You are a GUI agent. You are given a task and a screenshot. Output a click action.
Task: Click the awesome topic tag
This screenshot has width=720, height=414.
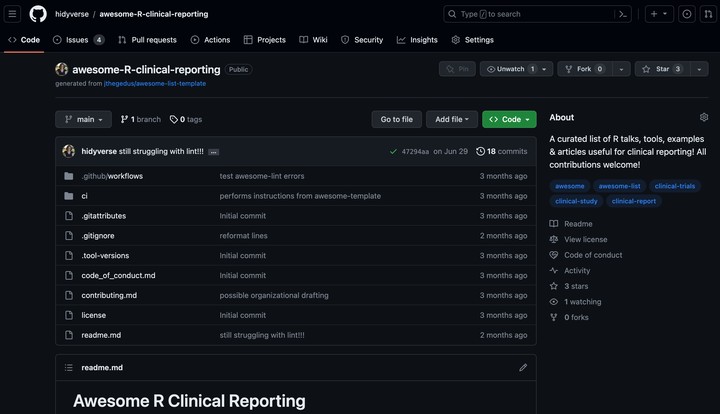pyautogui.click(x=569, y=186)
